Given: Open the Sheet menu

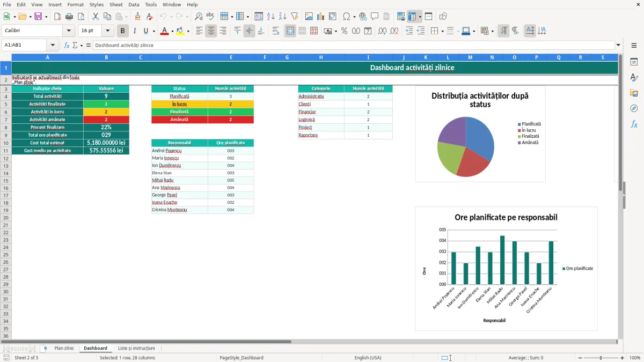Looking at the screenshot, I should click(x=116, y=4).
